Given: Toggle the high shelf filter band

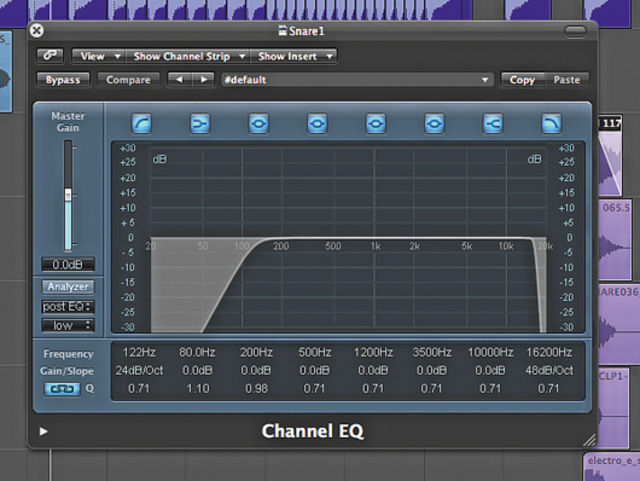Looking at the screenshot, I should [493, 123].
